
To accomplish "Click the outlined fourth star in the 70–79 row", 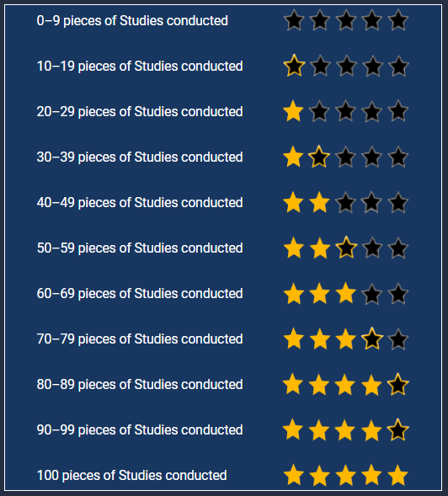I will pyautogui.click(x=372, y=339).
